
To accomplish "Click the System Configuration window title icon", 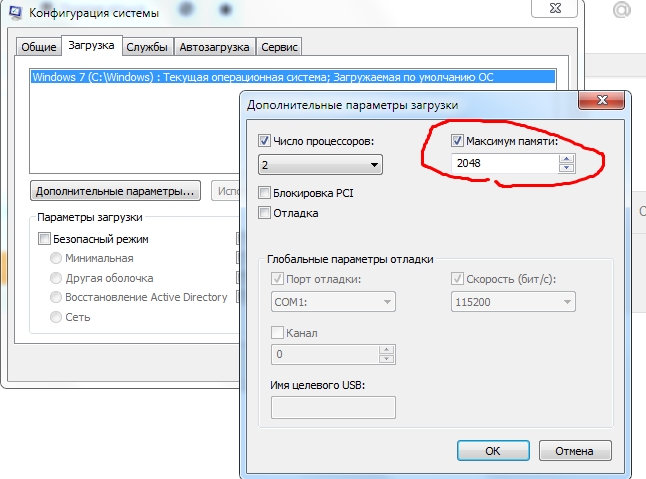I will 15,12.
